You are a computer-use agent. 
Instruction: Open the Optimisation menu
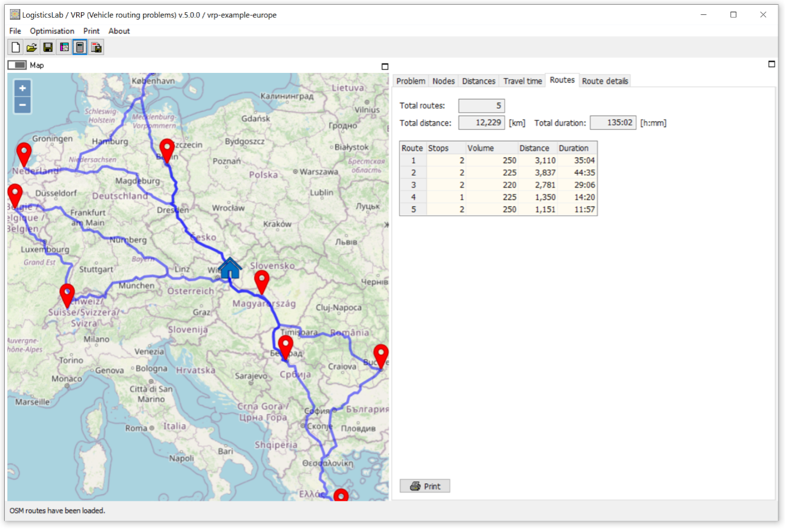(x=52, y=31)
